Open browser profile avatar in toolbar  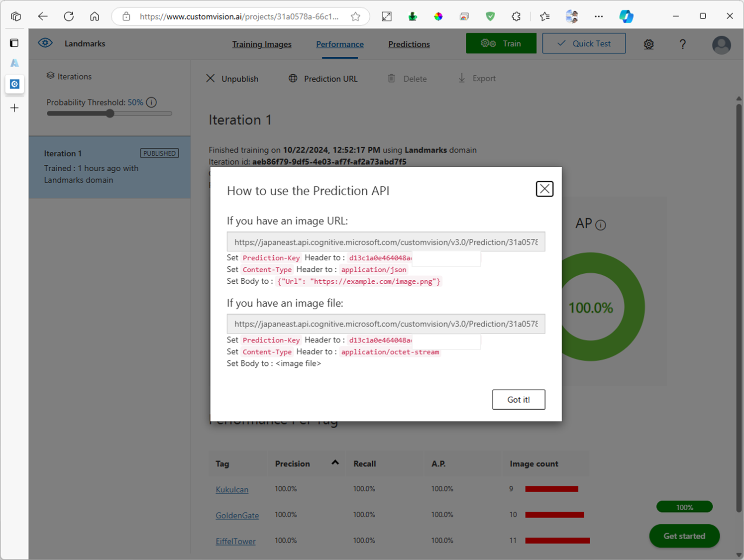point(572,16)
